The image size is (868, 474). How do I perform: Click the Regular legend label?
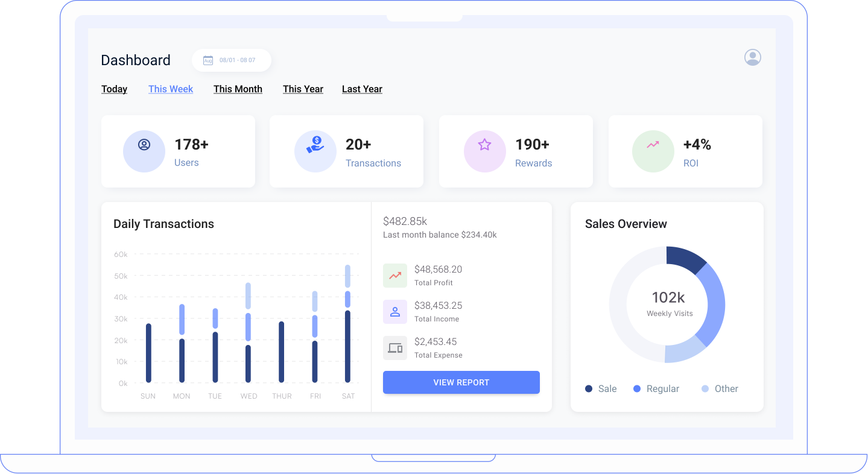(663, 389)
